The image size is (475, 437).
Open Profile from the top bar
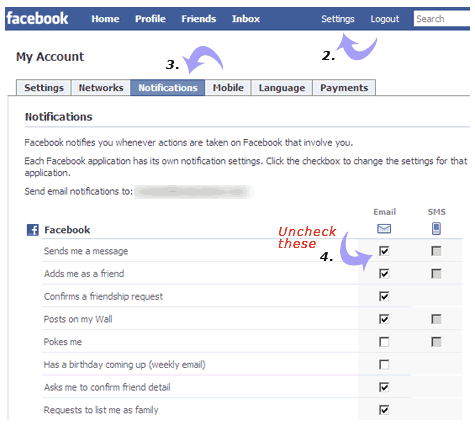[150, 19]
